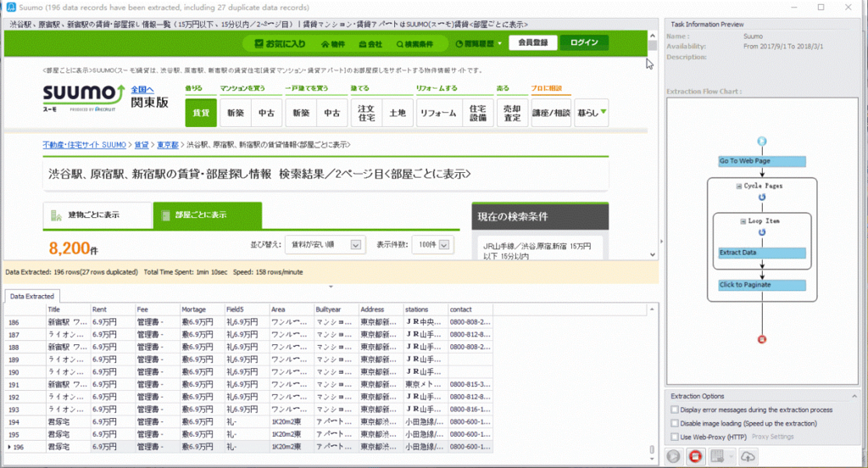Click the cloud upload icon
Screen dimensions: 868x468
tap(748, 456)
